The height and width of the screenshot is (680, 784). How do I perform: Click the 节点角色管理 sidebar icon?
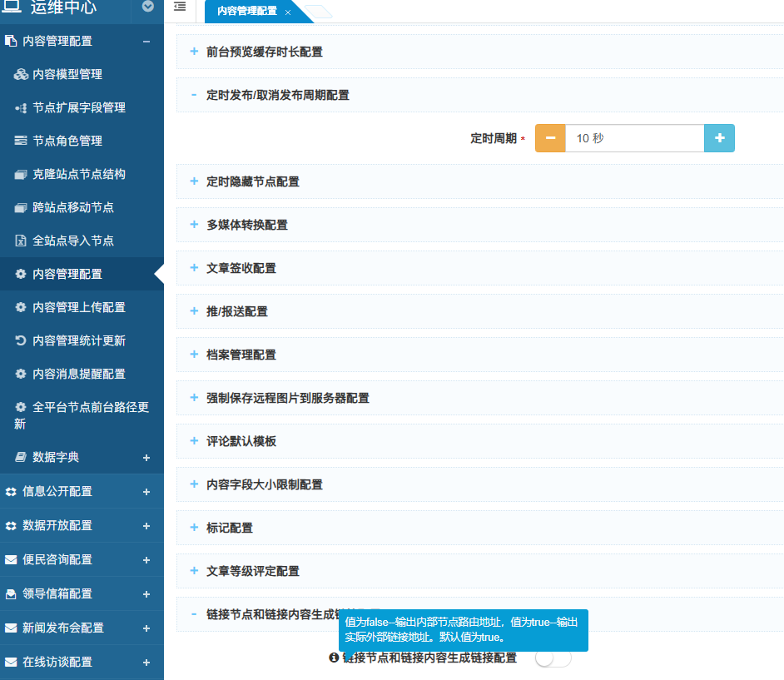(22, 141)
